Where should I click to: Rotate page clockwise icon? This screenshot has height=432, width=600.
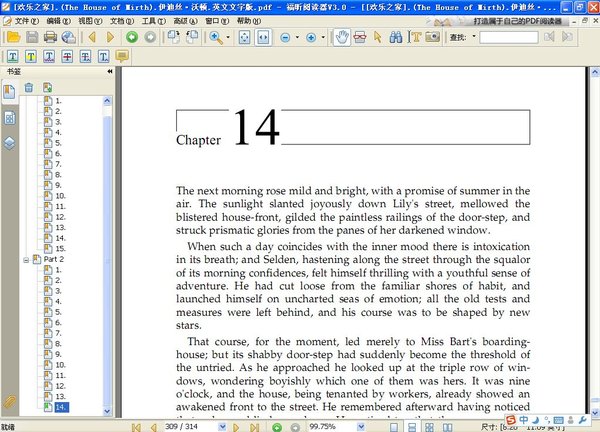(x=192, y=37)
